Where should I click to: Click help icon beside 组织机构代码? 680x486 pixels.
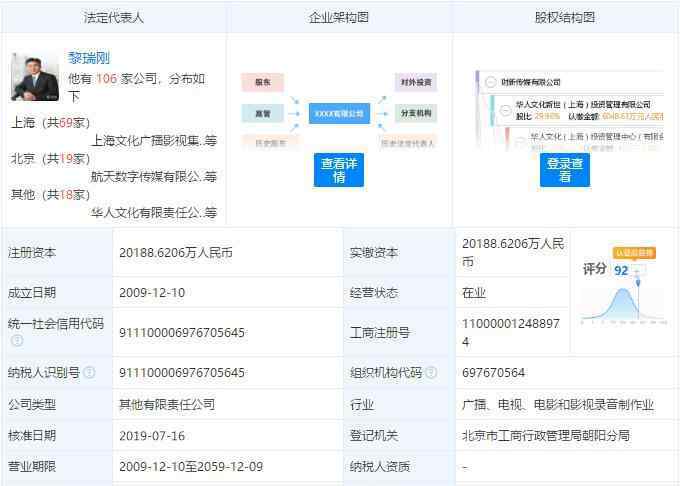coord(431,373)
